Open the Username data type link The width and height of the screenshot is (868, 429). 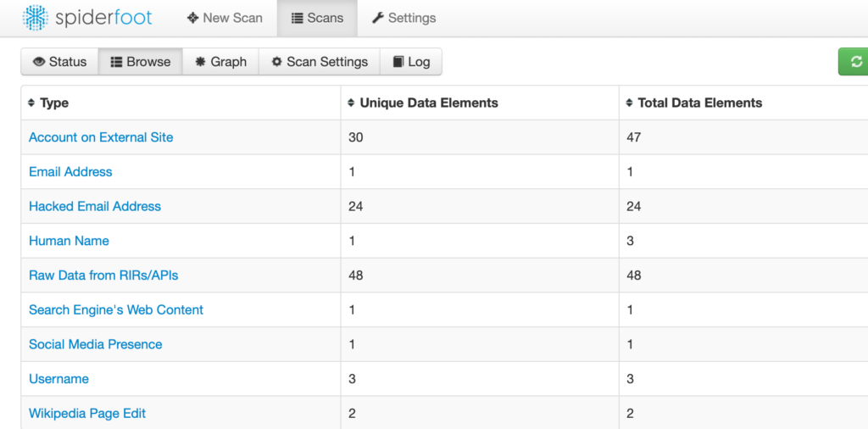pyautogui.click(x=58, y=379)
